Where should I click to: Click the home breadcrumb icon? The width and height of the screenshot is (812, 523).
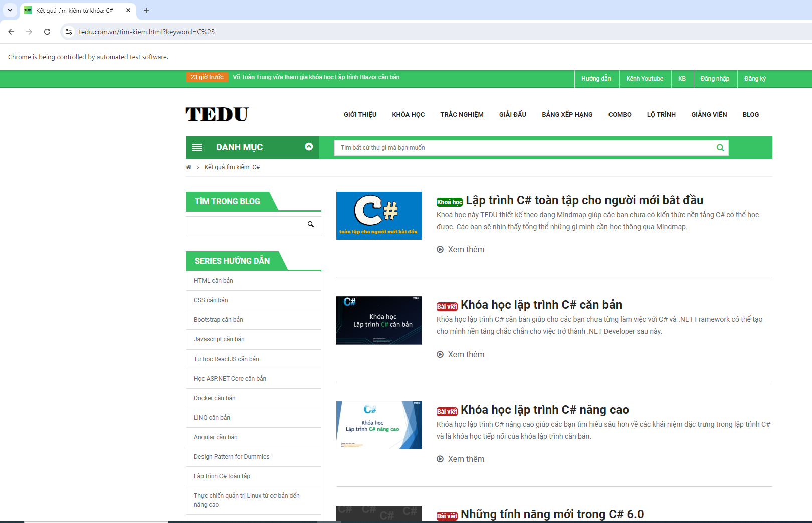(189, 167)
